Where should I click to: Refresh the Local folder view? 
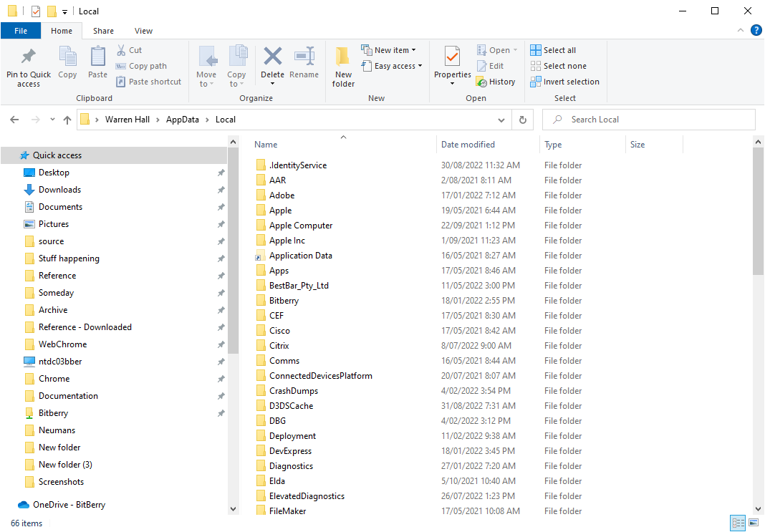522,120
